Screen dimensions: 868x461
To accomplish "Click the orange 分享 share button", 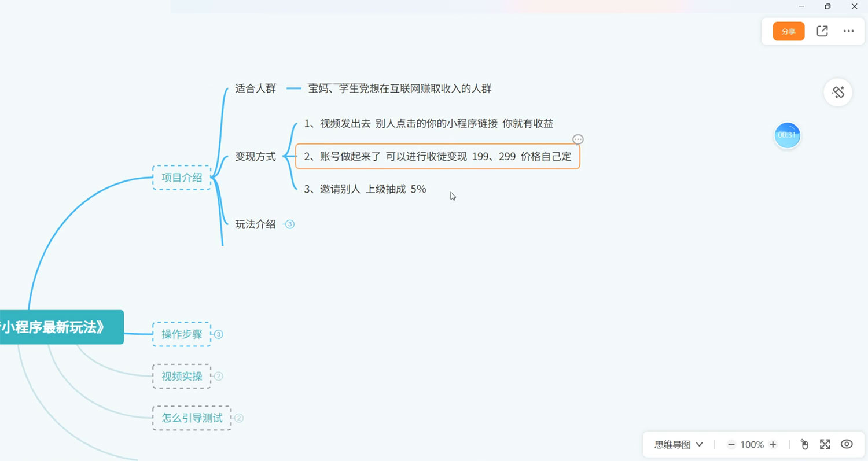I will tap(788, 31).
